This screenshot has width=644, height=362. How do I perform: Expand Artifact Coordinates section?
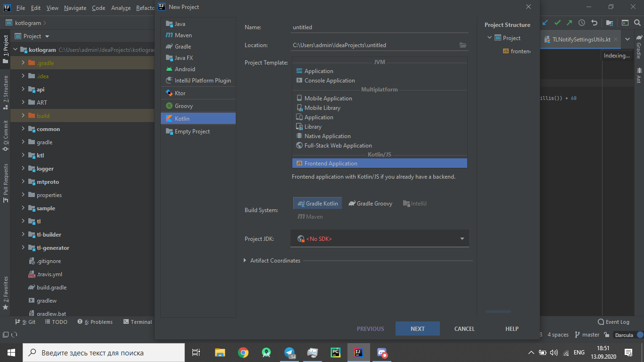pyautogui.click(x=245, y=261)
